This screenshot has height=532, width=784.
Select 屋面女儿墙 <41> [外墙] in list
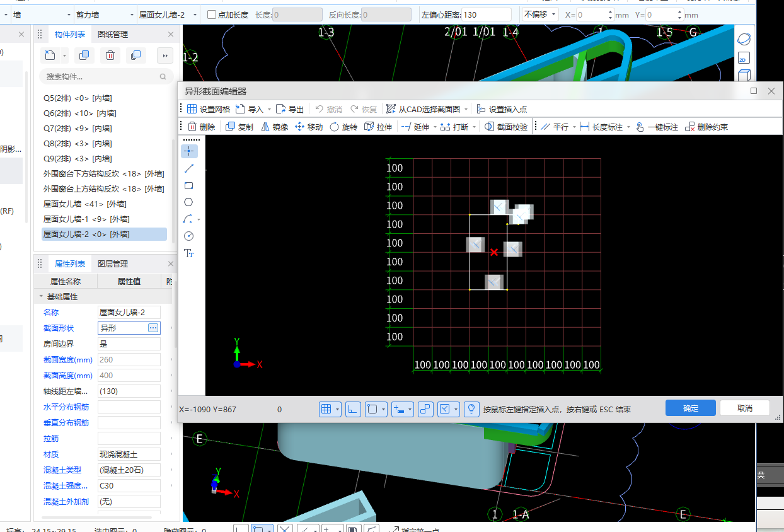(x=84, y=204)
